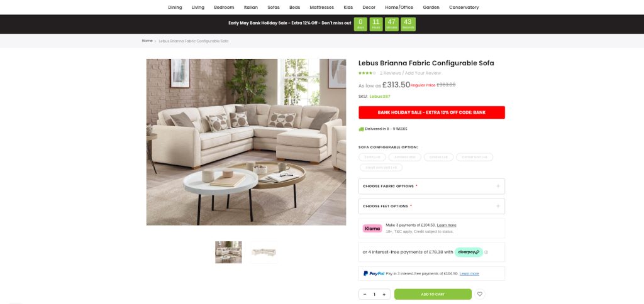The image size is (644, 304).
Task: Click the Clearpay info icon
Action: (x=486, y=252)
